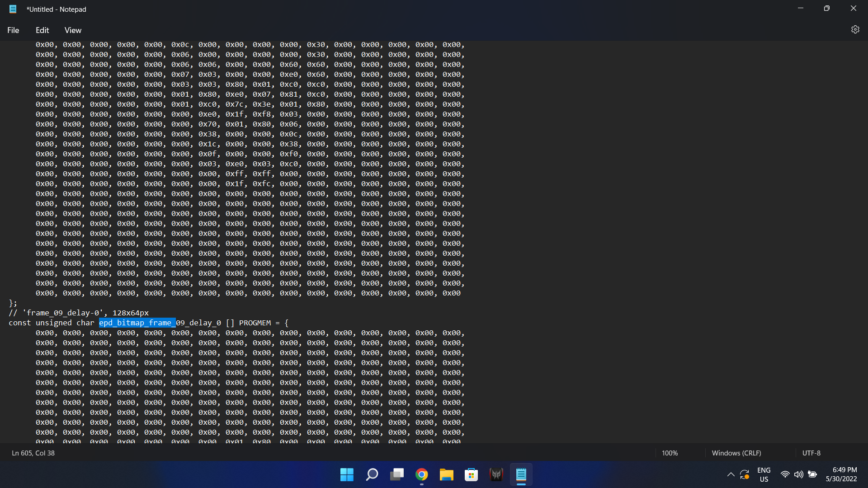Toggle the speaker volume control
This screenshot has height=488, width=868.
[798, 474]
